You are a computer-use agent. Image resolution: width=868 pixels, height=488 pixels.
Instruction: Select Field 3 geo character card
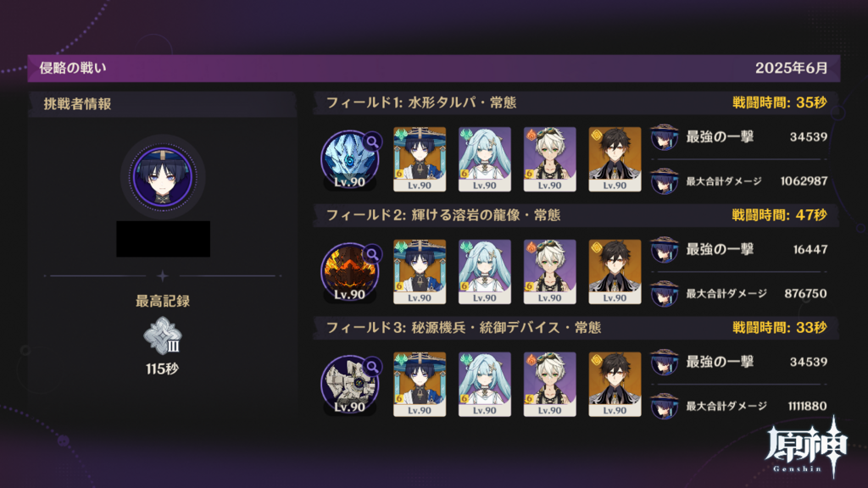[x=615, y=385]
